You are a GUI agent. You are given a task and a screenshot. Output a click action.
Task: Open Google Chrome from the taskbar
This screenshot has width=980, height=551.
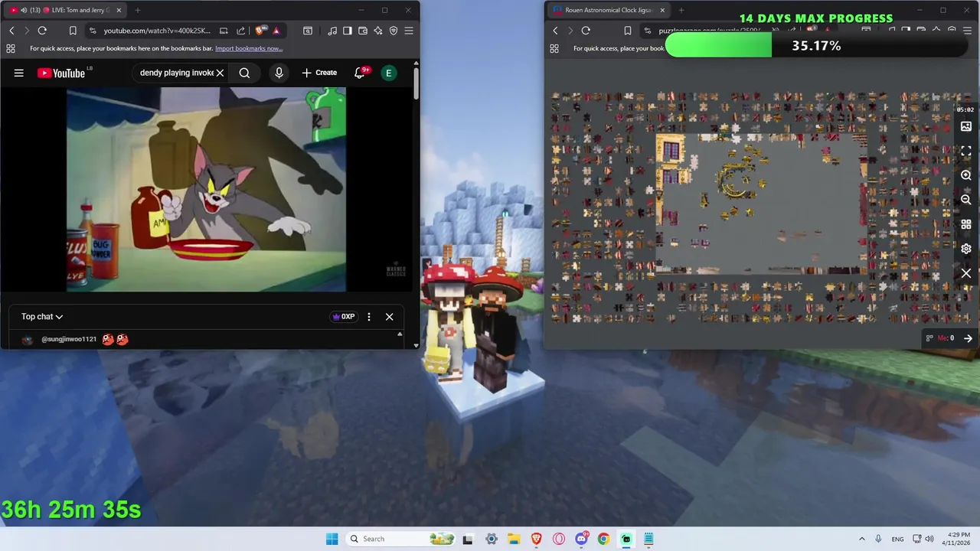[x=603, y=539]
